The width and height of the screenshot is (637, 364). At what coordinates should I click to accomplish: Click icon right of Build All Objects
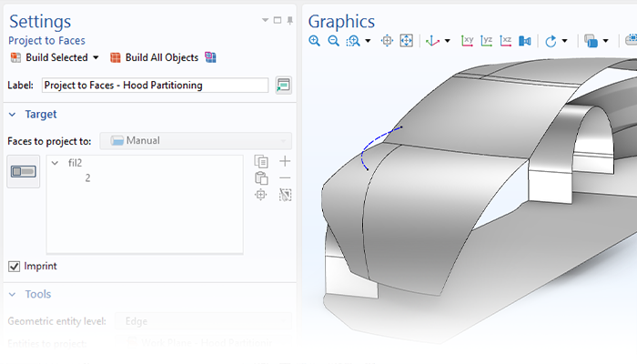(210, 57)
